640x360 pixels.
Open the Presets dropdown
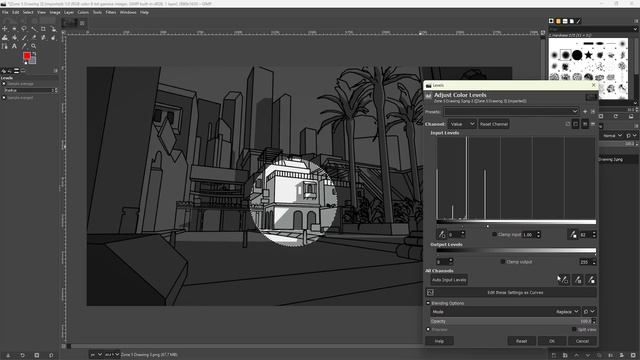(511, 111)
